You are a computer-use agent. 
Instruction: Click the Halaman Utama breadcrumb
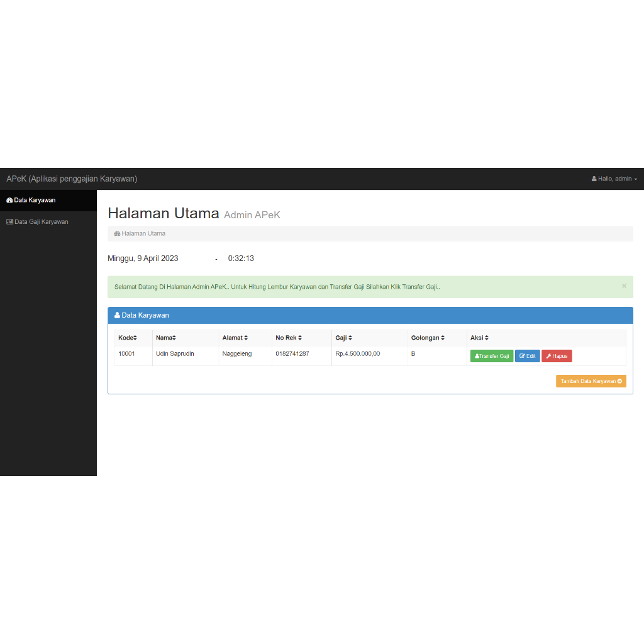[143, 233]
